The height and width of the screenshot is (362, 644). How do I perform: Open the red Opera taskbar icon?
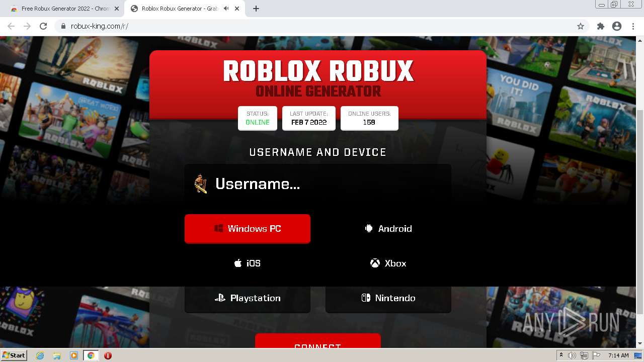[108, 355]
